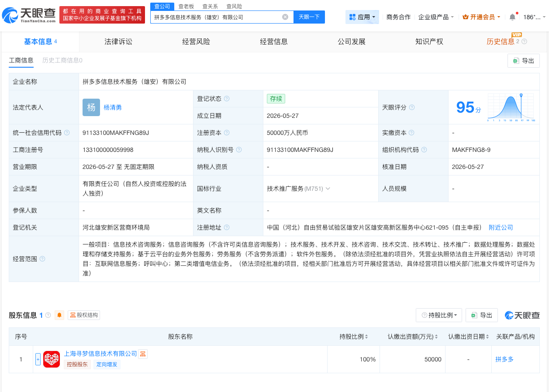549x392 pixels.
Task: Click the help icon beside 实缴资本
Action: point(412,133)
